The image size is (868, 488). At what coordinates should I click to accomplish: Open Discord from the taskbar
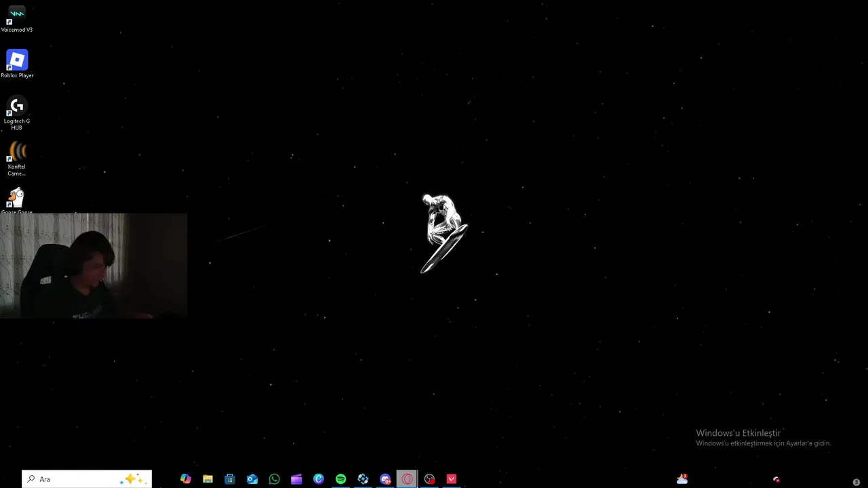click(x=385, y=479)
